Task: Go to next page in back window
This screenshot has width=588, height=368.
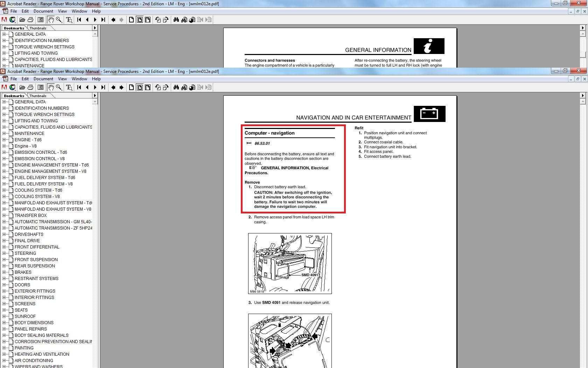Action: pos(95,20)
